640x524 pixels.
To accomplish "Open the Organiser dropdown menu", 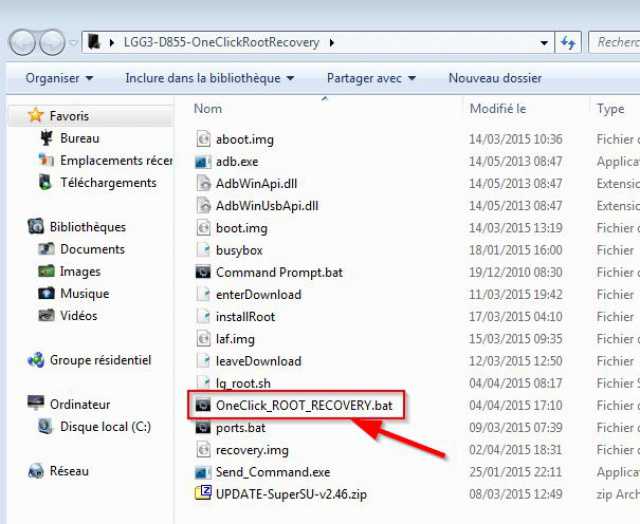I will (x=59, y=78).
